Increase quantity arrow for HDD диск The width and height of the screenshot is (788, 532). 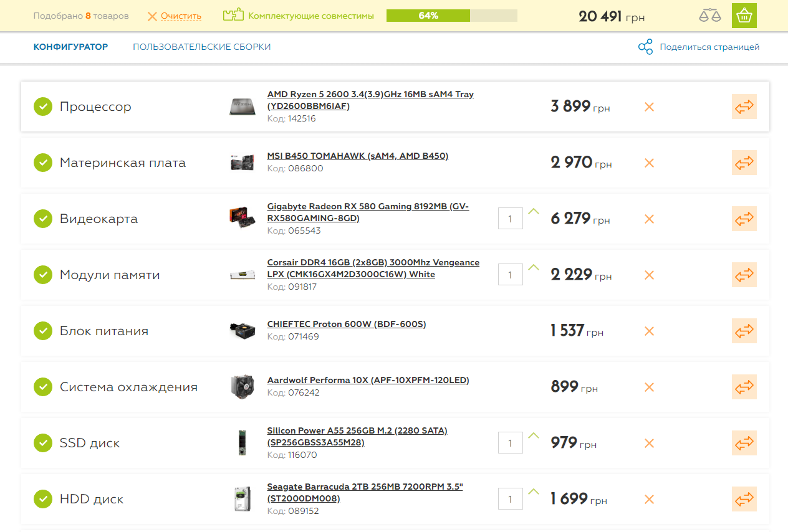[x=533, y=492]
